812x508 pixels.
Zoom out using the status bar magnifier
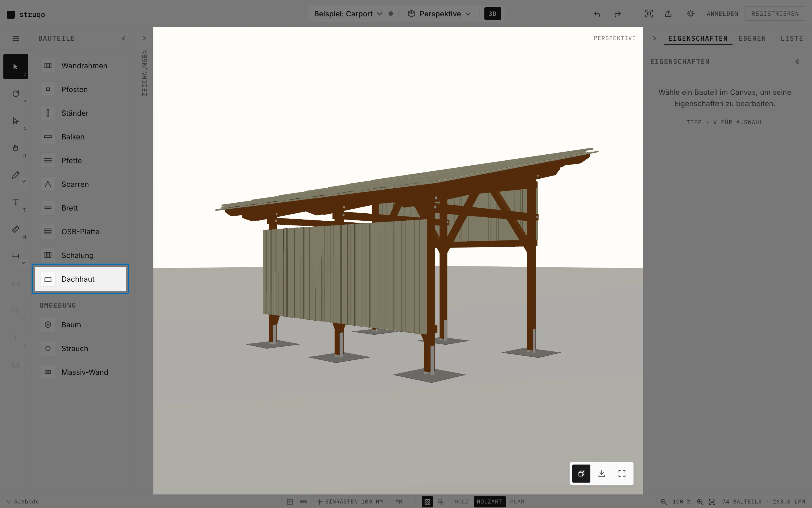pos(663,502)
